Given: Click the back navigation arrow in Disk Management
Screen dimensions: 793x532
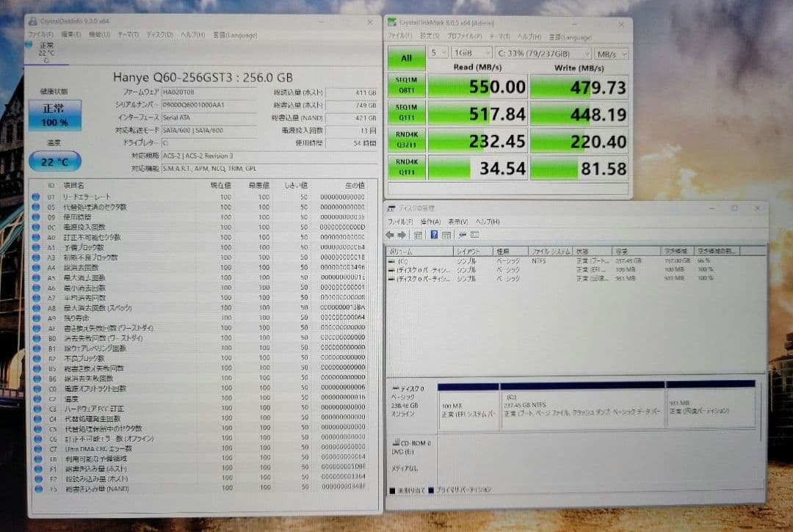Looking at the screenshot, I should 391,234.
